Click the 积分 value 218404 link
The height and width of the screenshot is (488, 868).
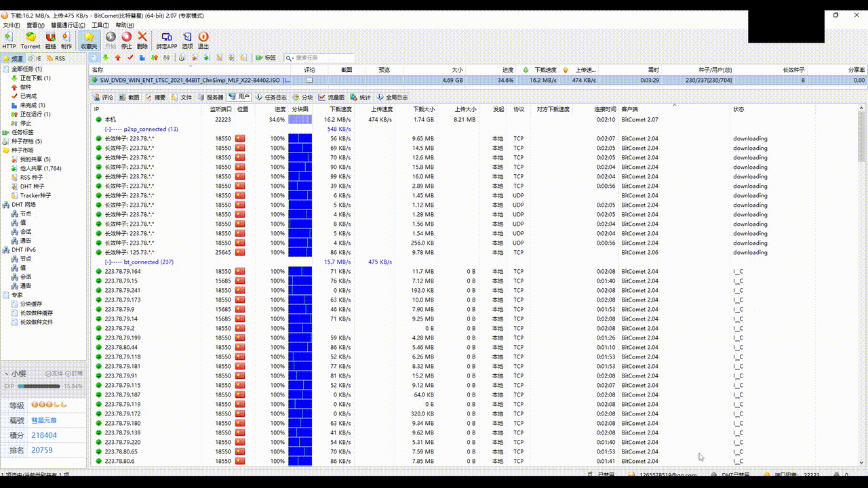tap(44, 435)
